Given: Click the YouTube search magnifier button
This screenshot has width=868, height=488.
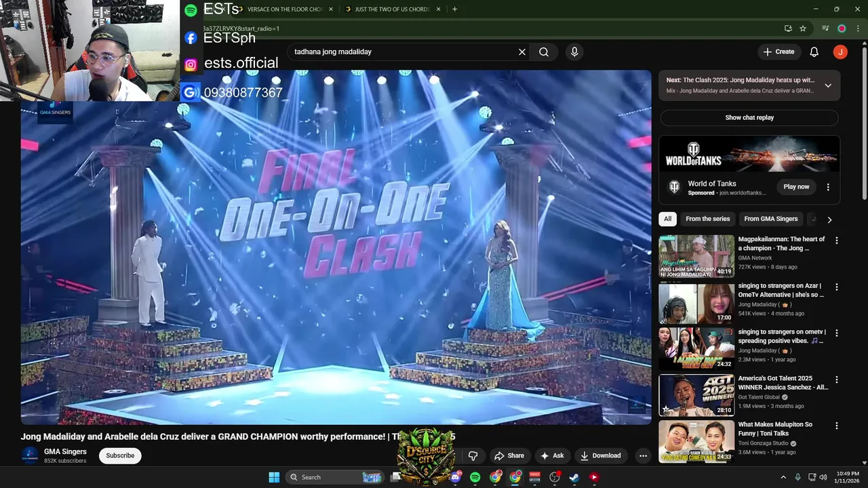Looking at the screenshot, I should click(544, 52).
